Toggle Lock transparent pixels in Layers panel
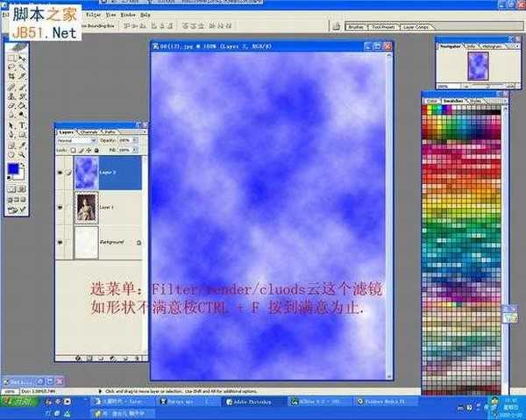The image size is (526, 420). click(x=73, y=150)
